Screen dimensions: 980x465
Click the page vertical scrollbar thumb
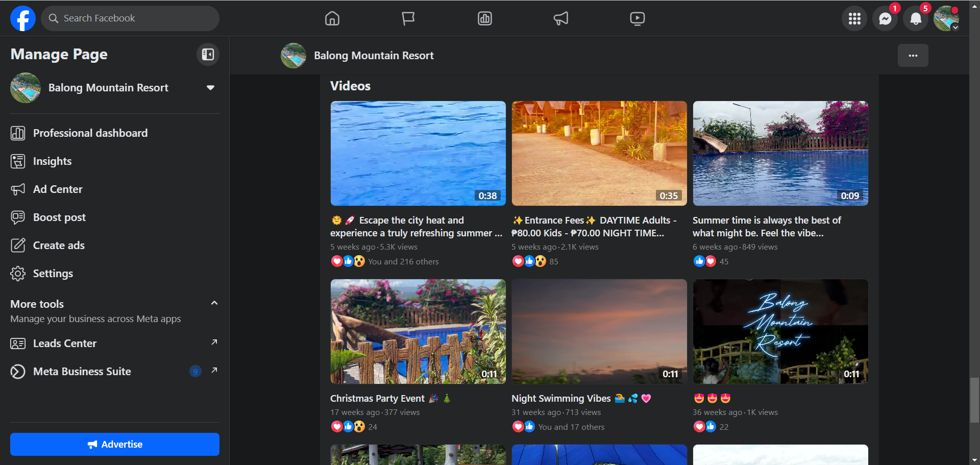pyautogui.click(x=974, y=400)
